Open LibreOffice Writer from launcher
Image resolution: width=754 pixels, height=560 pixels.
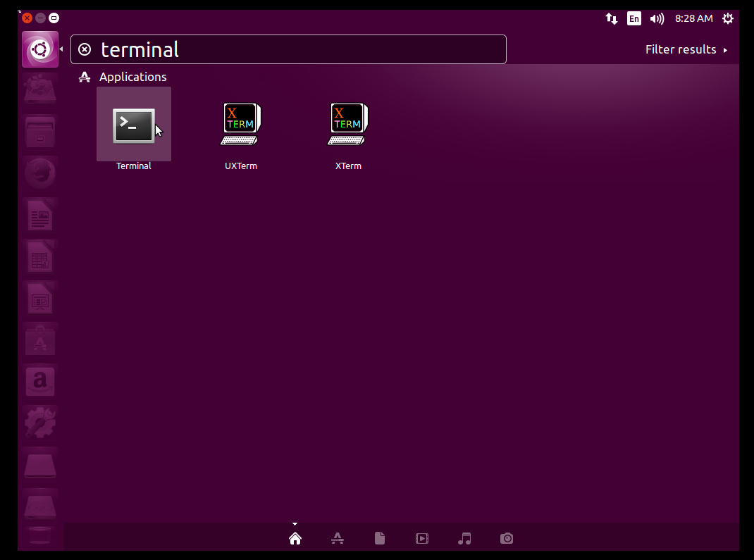(40, 215)
